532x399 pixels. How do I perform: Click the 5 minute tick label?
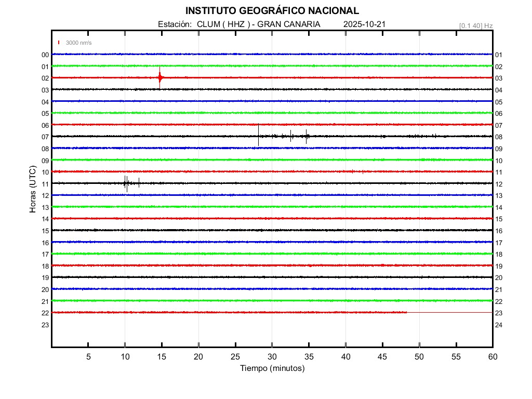click(88, 357)
